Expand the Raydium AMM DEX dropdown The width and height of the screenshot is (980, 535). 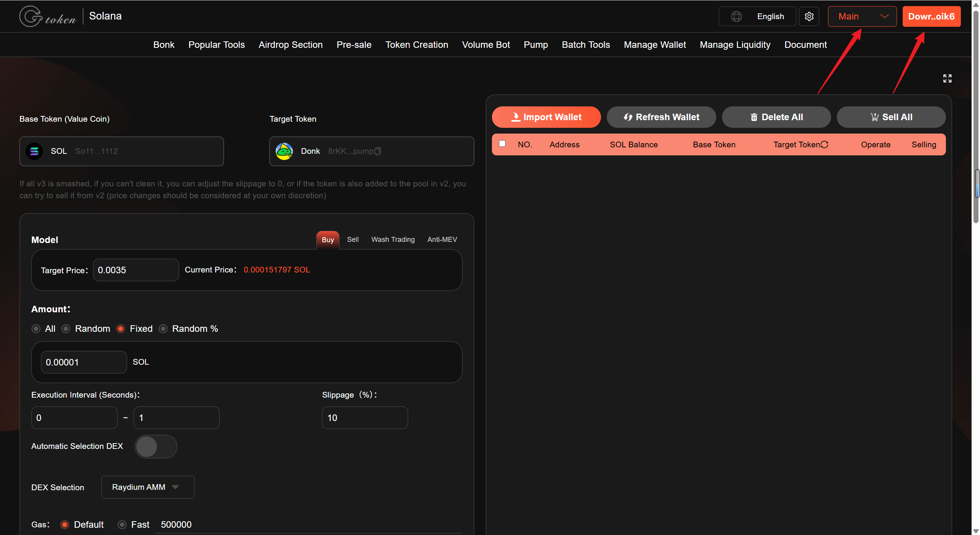point(148,487)
